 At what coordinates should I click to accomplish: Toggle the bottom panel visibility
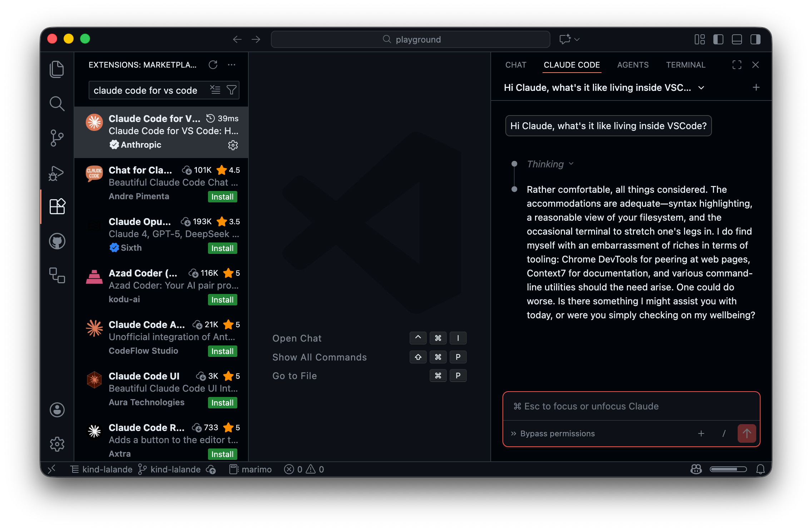[737, 39]
